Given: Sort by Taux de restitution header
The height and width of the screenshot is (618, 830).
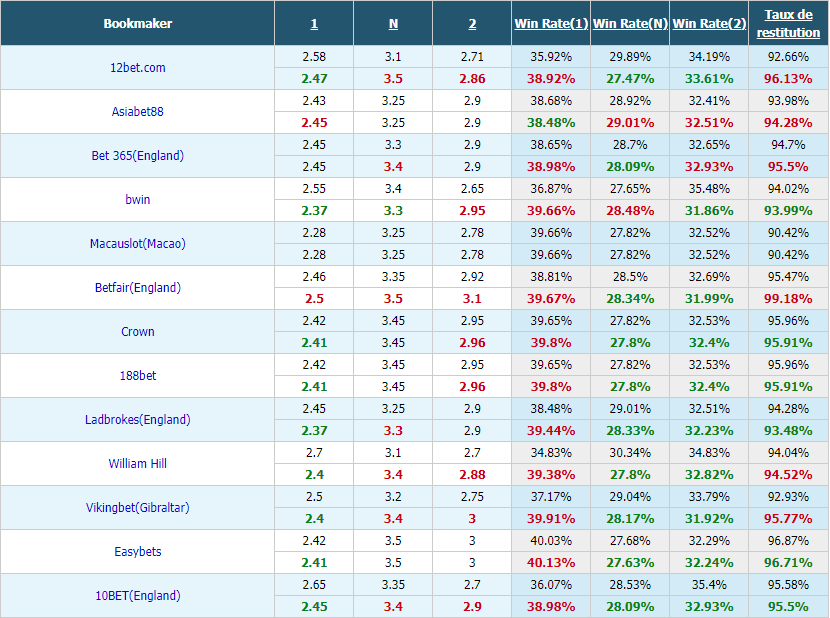Looking at the screenshot, I should (788, 24).
